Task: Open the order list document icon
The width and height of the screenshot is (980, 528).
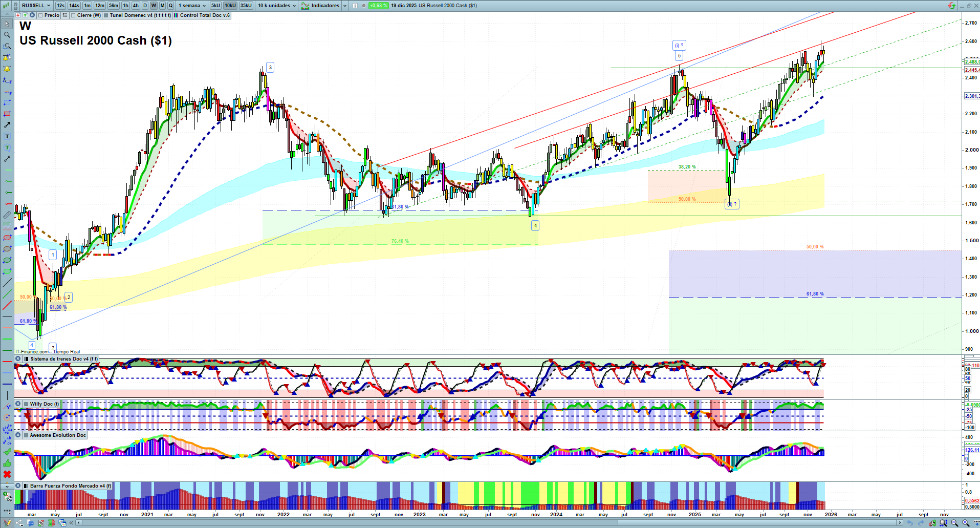Action: tap(41, 523)
